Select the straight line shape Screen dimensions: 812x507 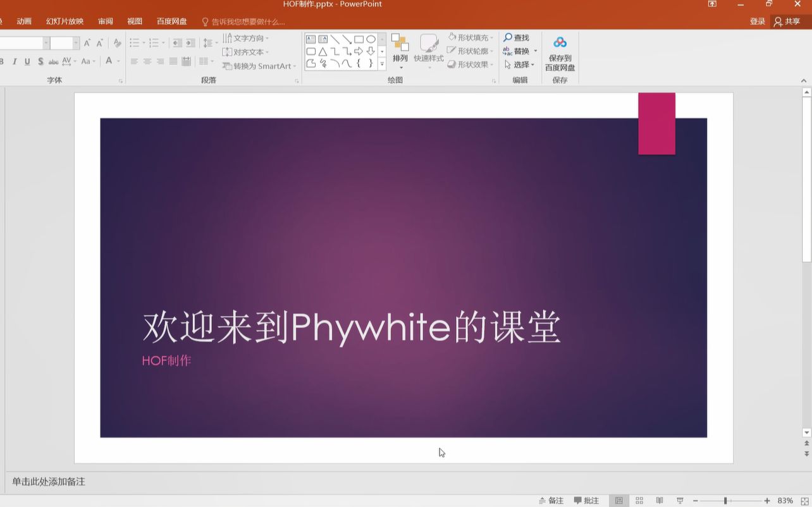(x=335, y=39)
